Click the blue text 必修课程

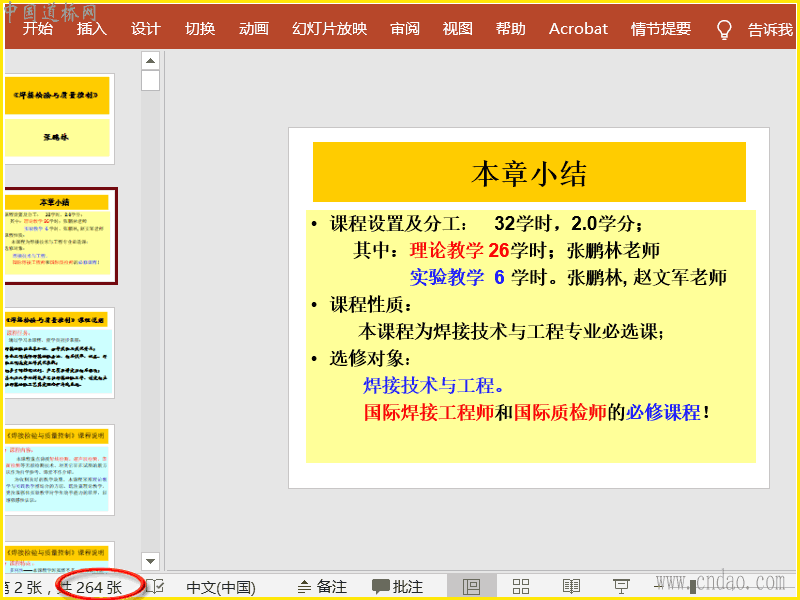click(663, 412)
